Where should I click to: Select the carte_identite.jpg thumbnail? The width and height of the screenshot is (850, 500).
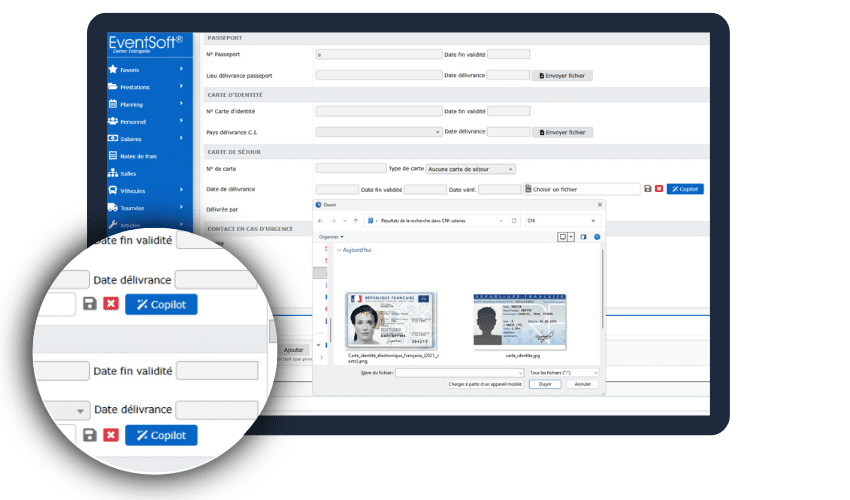pyautogui.click(x=518, y=320)
